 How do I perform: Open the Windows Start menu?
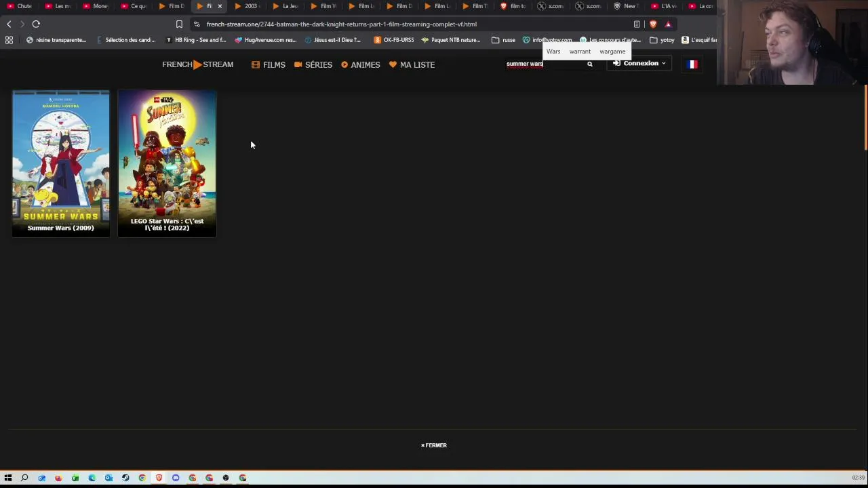(x=8, y=478)
